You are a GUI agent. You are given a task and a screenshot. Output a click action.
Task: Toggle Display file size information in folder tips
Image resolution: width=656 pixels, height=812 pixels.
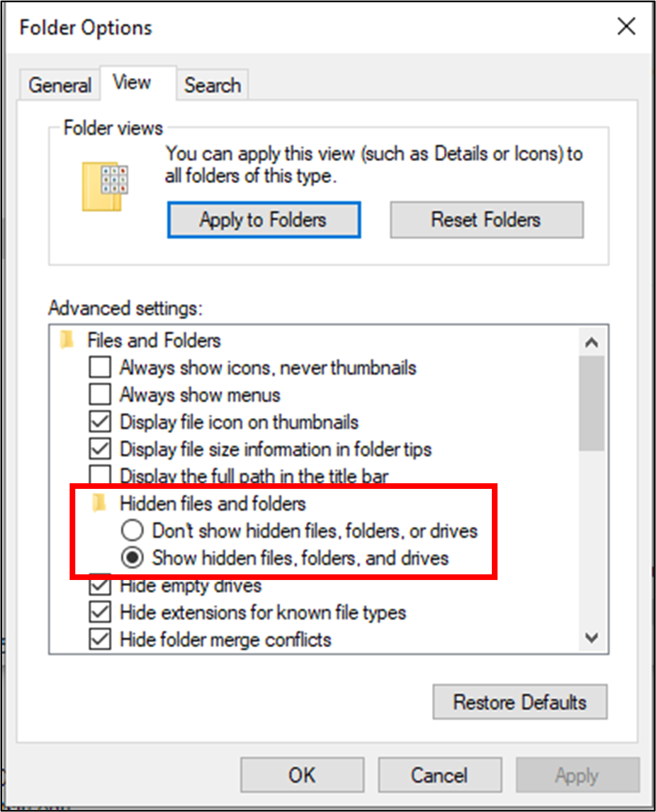[x=100, y=449]
